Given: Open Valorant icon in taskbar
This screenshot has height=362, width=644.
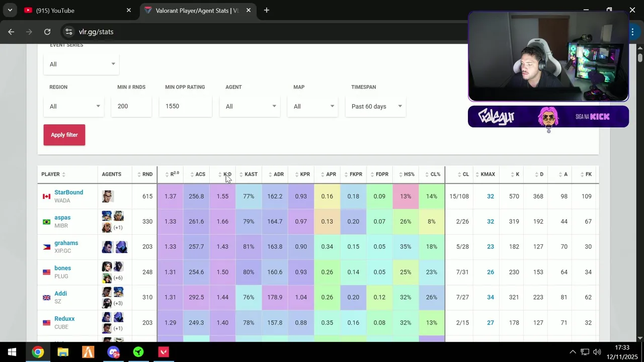Looking at the screenshot, I should coord(164,352).
